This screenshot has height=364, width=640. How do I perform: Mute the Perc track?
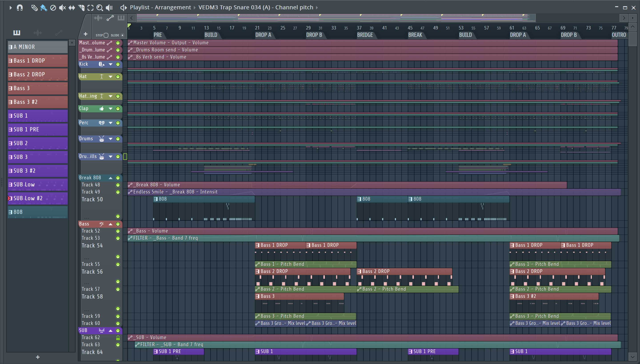coord(118,123)
